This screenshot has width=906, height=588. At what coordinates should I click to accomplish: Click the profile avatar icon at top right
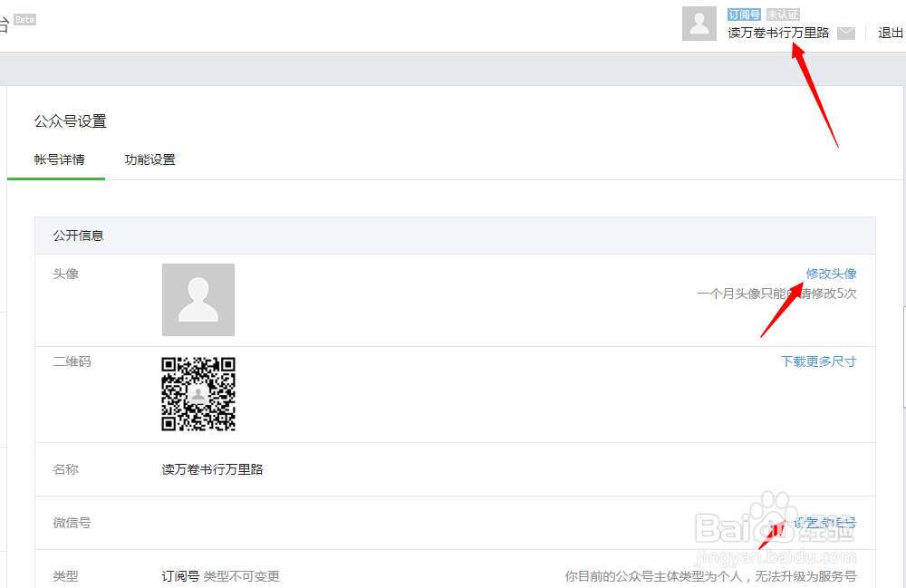click(x=699, y=23)
